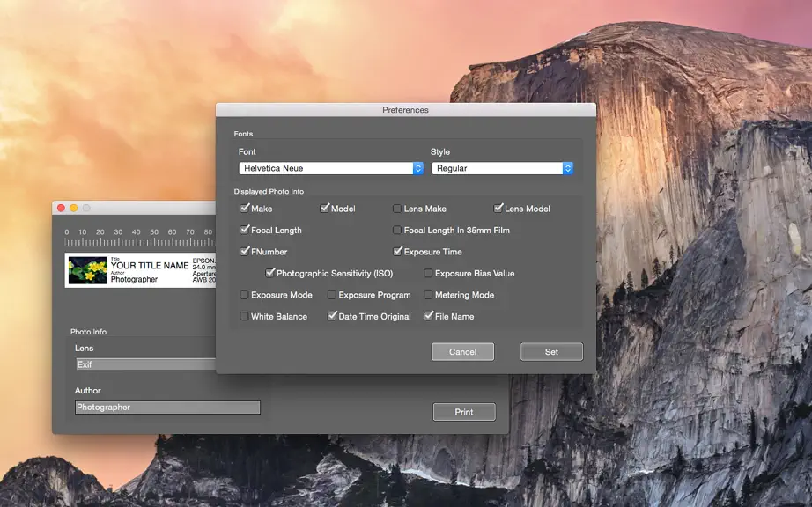Open the Style dropdown showing Regular
The height and width of the screenshot is (507, 812).
click(502, 168)
